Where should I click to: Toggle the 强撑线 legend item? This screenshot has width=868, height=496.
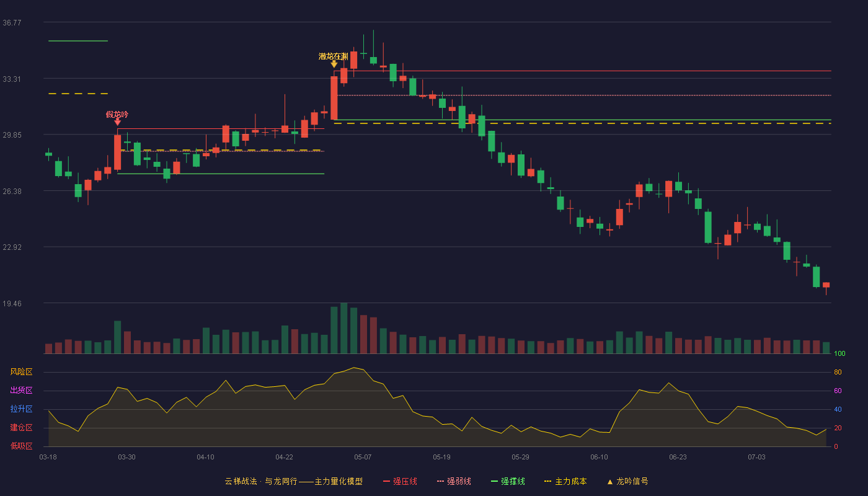[508, 481]
